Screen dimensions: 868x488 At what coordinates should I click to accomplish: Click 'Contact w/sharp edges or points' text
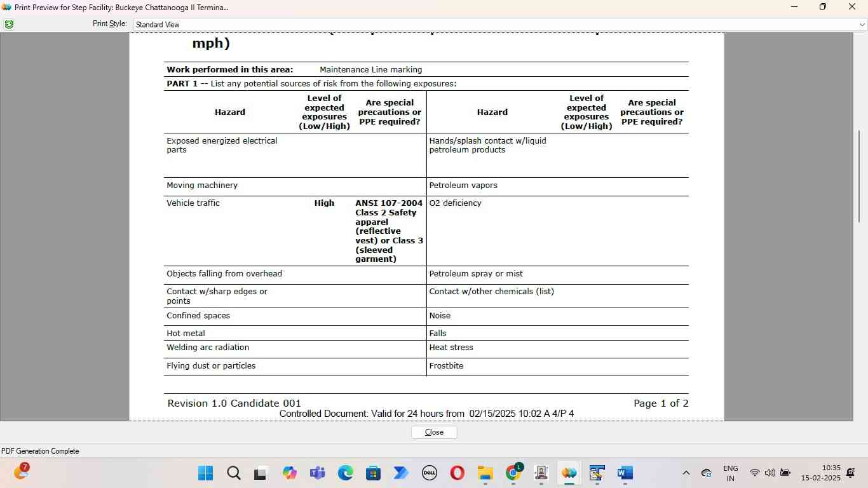(217, 296)
